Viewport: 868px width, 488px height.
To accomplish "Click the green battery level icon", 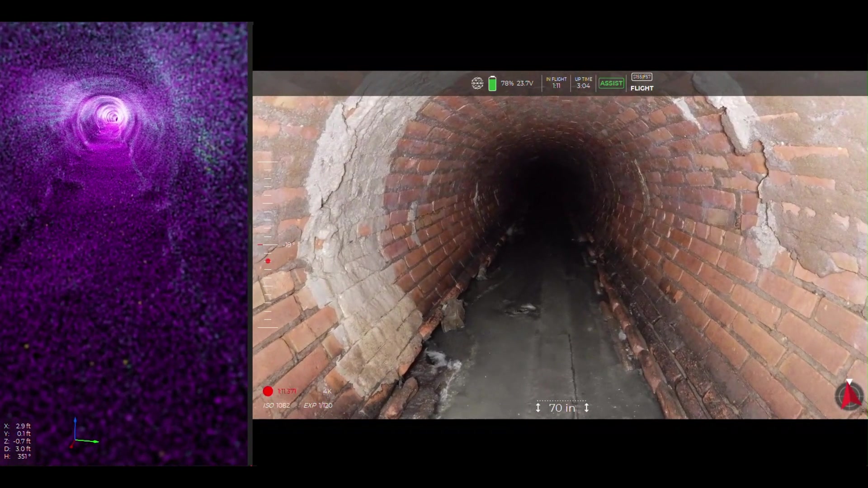I will point(492,84).
